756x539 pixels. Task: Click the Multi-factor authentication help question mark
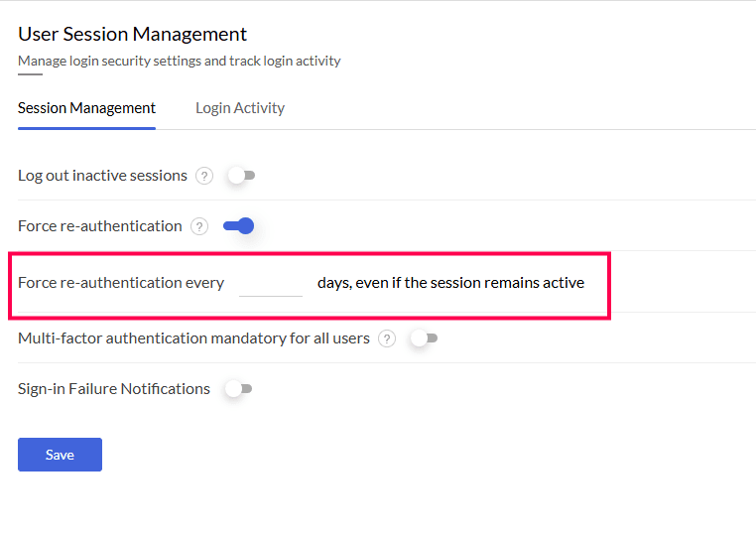click(387, 338)
